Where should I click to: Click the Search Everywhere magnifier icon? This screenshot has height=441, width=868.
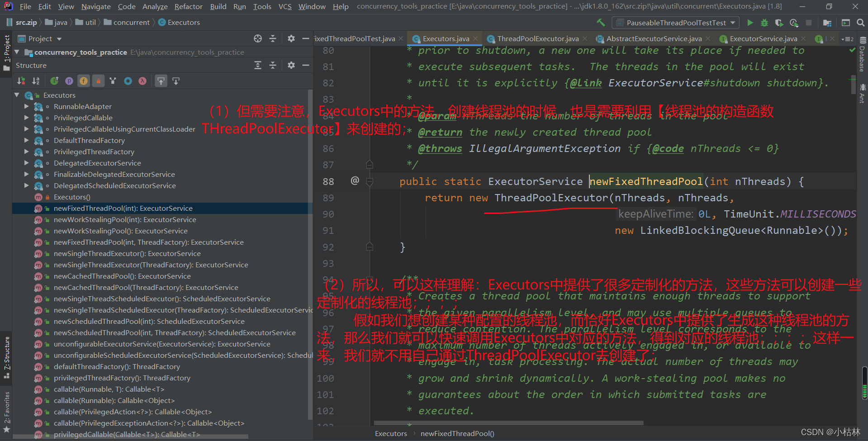click(861, 23)
